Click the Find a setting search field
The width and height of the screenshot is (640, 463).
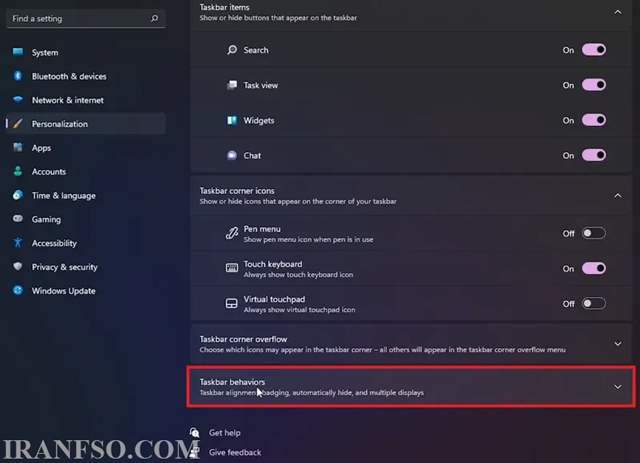coord(86,18)
